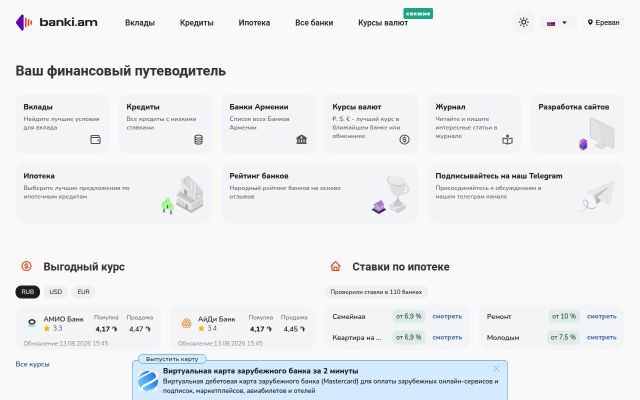Click the banki.am logo
640x400 pixels.
(56, 22)
